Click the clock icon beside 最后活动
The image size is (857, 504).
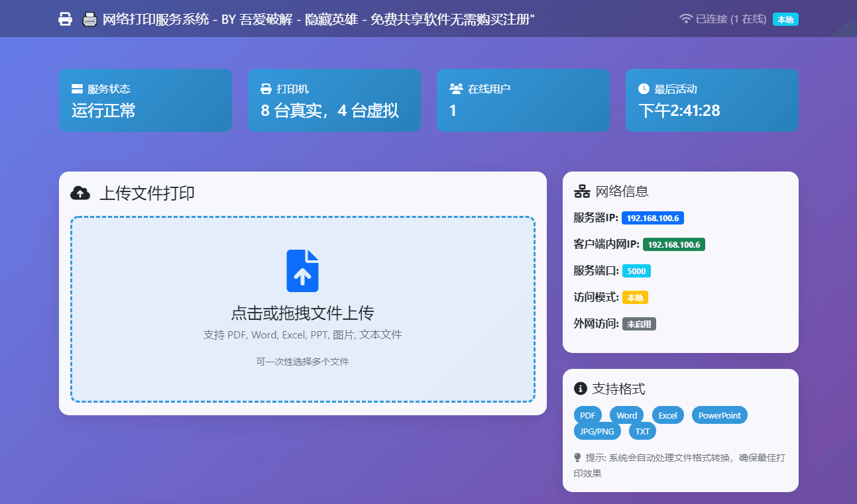pos(644,89)
